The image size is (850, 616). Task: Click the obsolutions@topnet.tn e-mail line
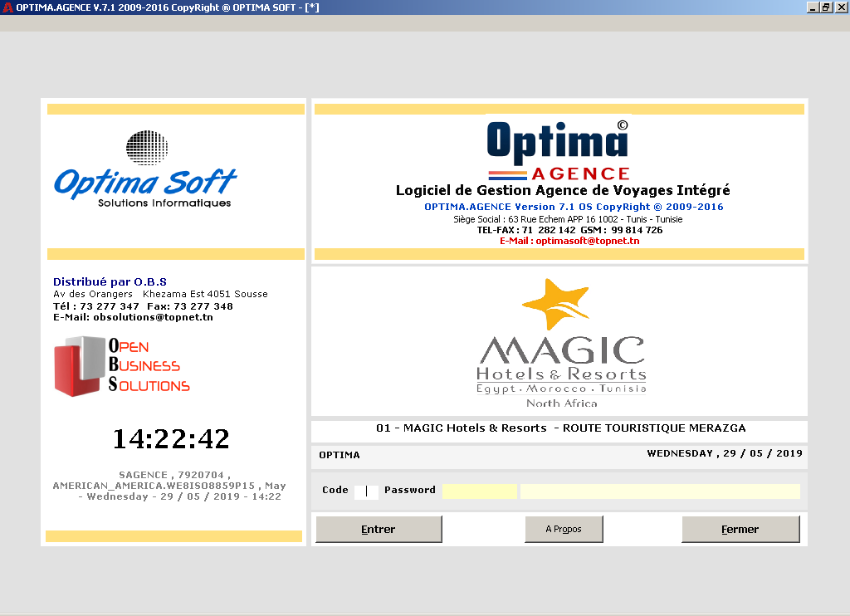pyautogui.click(x=134, y=317)
